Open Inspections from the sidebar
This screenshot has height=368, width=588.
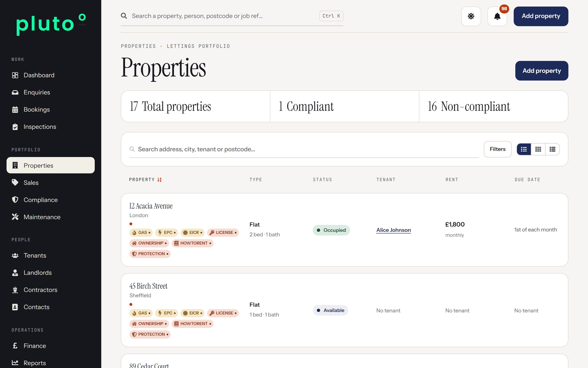coord(51,127)
